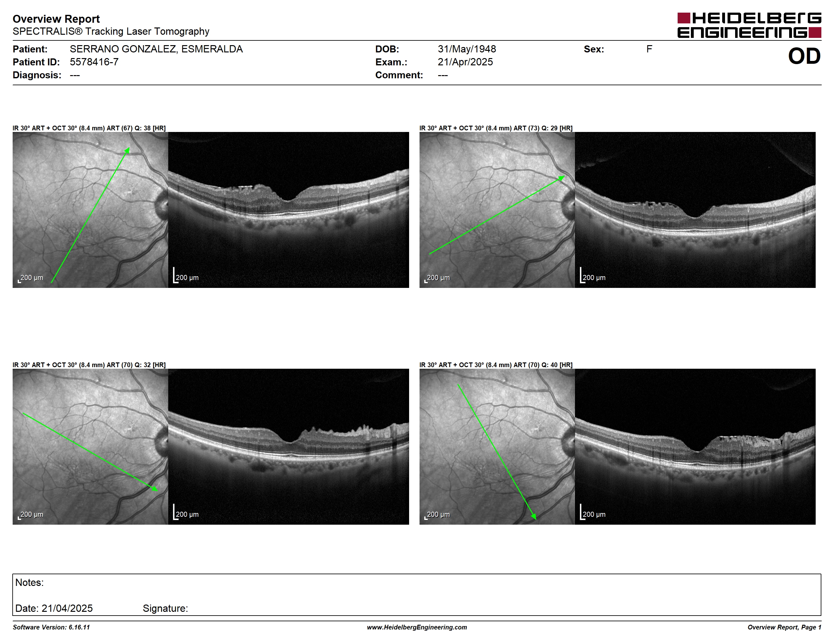Open the IR fundus image for Q: 29 scan
The height and width of the screenshot is (644, 834).
click(497, 210)
